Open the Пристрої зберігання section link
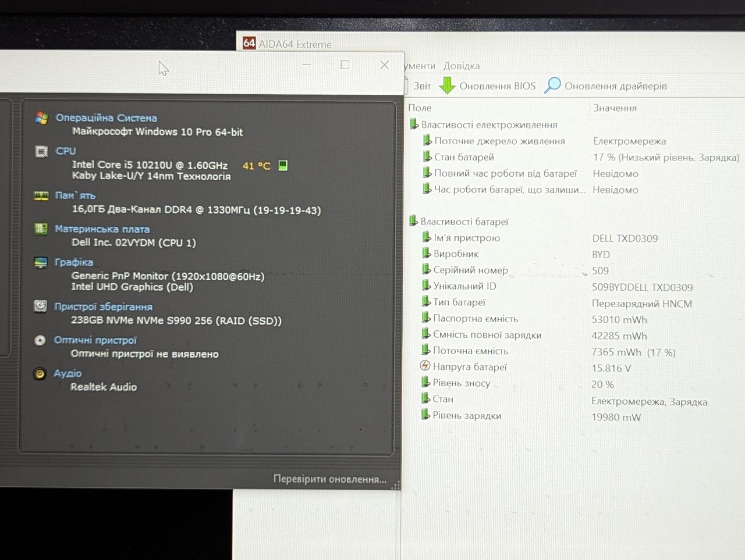Image resolution: width=745 pixels, height=560 pixels. 103,306
